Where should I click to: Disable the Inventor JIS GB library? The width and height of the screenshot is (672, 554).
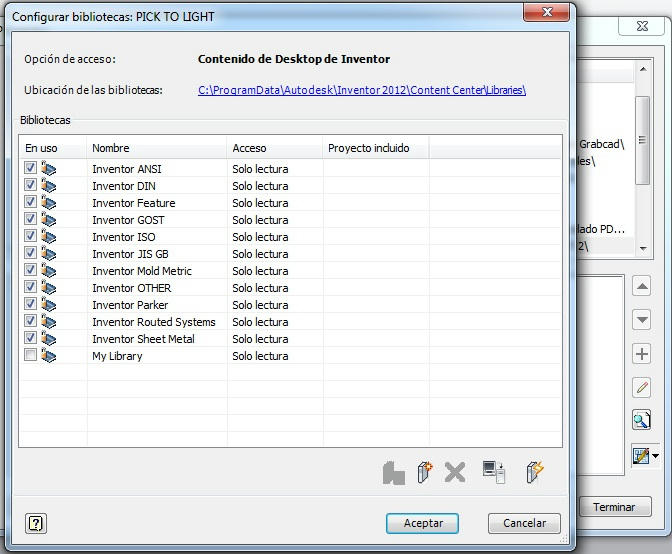(x=30, y=252)
